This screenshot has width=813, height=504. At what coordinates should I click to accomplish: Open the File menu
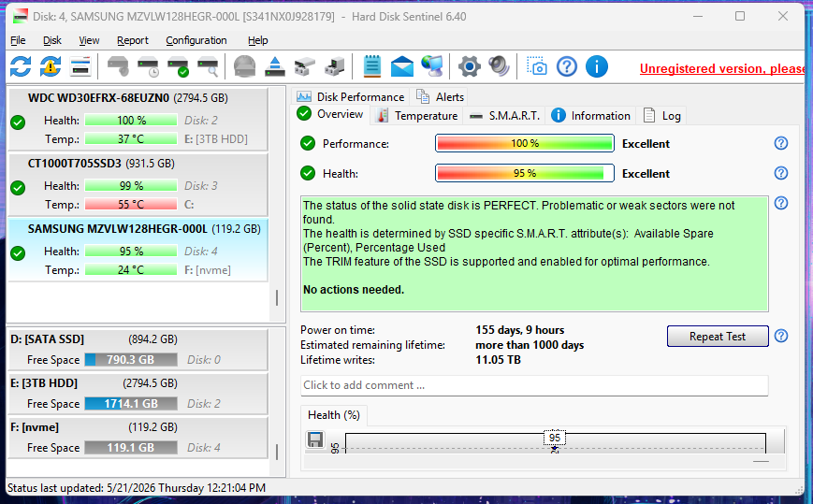(x=18, y=40)
